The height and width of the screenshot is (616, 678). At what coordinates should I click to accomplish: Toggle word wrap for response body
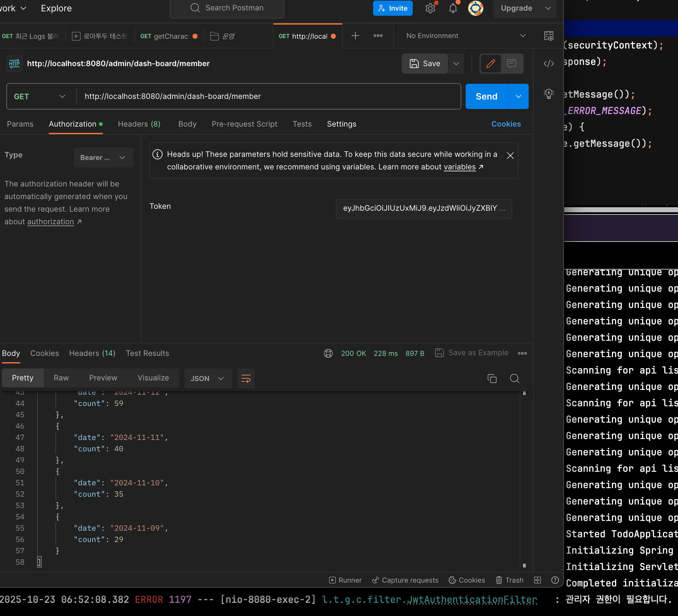click(x=246, y=378)
